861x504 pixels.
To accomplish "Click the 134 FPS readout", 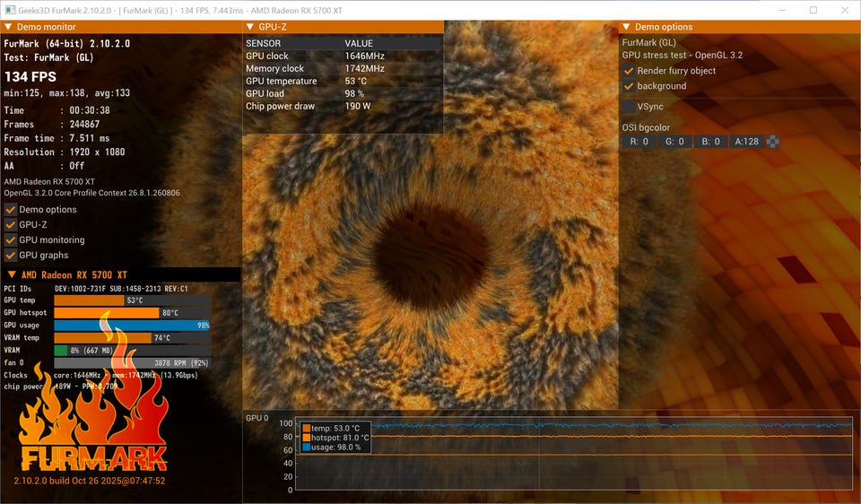I will coord(30,77).
